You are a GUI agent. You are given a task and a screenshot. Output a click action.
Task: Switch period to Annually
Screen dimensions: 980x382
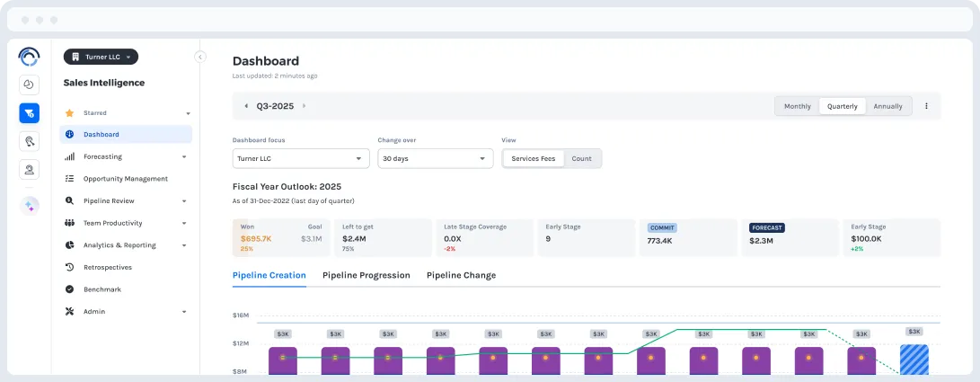click(x=888, y=106)
